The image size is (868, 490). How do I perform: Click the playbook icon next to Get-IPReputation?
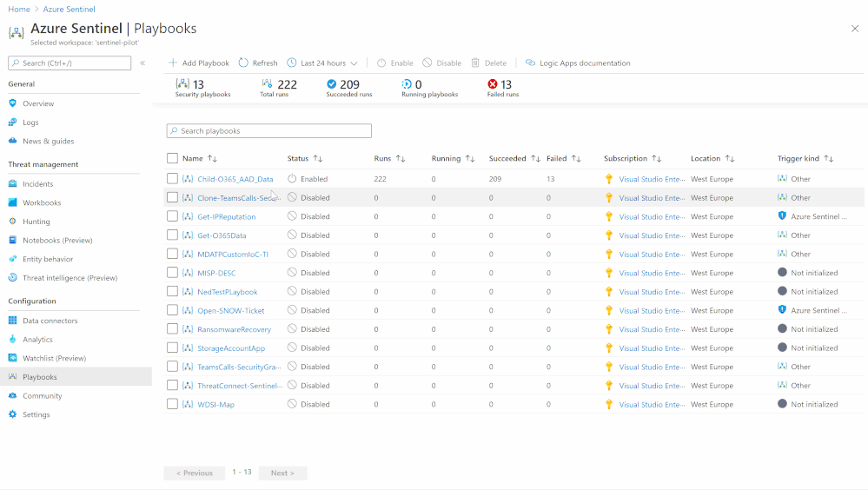click(x=188, y=216)
